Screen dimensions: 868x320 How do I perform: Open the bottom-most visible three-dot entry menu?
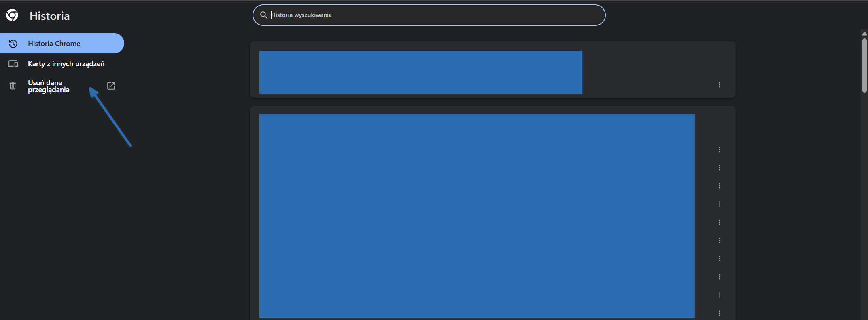(719, 313)
